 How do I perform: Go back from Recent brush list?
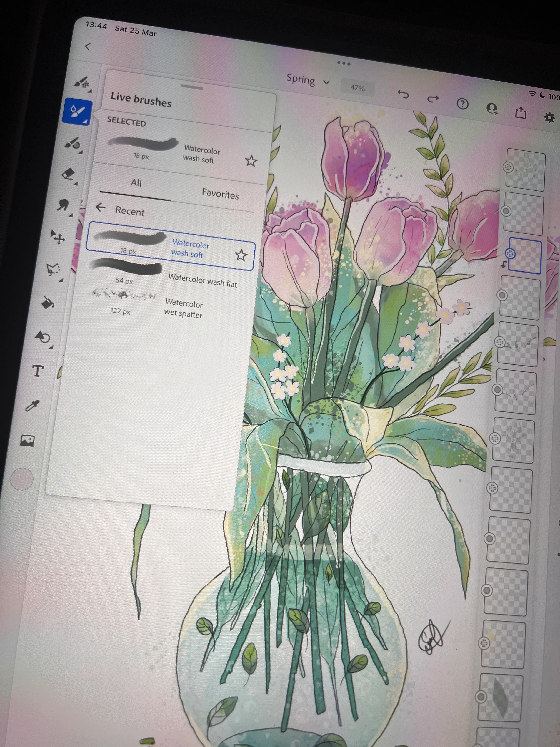(100, 207)
